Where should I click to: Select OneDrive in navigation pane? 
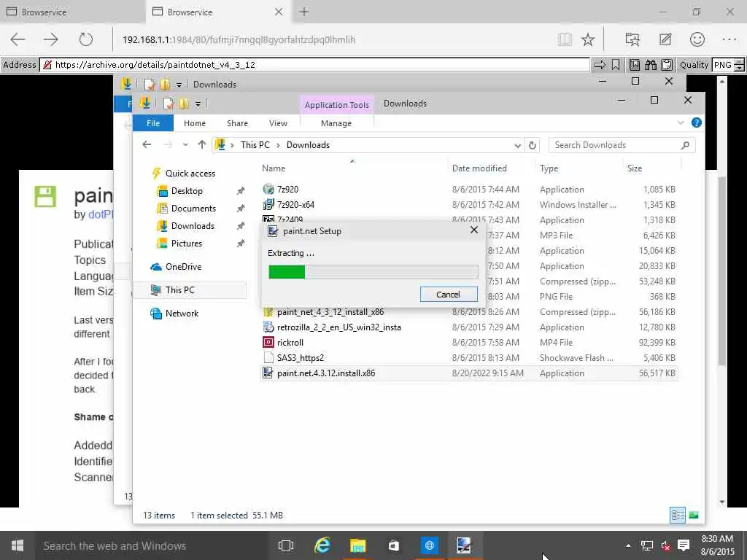click(x=183, y=267)
